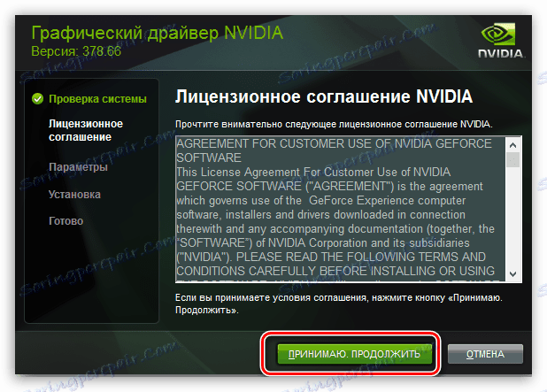Click the Версия: 378.66 text
Viewport: 547px width, 392px height.
click(x=76, y=51)
